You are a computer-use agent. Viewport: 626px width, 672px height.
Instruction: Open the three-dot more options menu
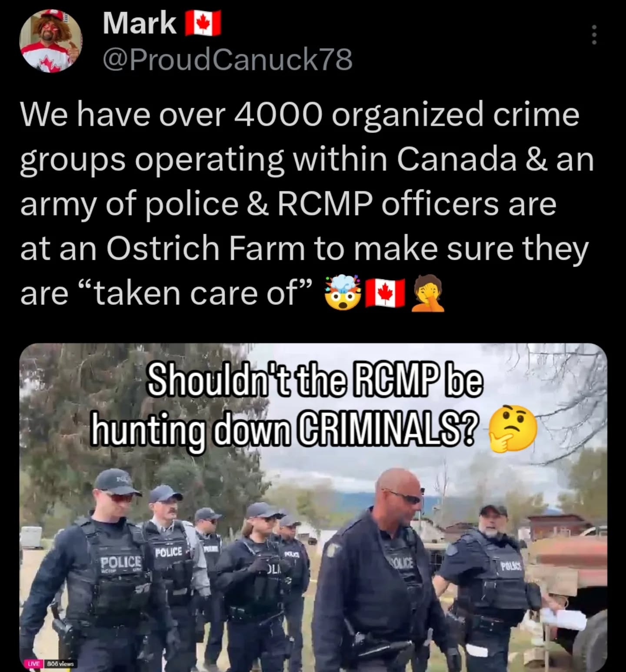[594, 35]
